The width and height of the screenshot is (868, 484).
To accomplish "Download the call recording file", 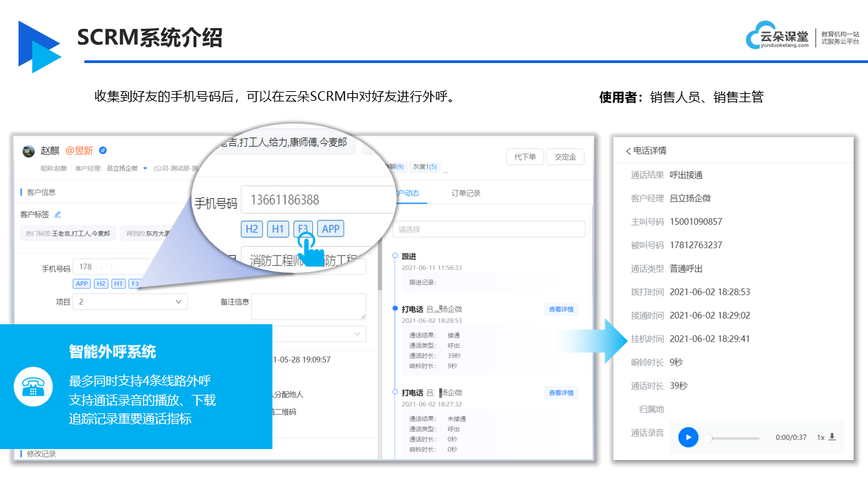I will tap(832, 437).
